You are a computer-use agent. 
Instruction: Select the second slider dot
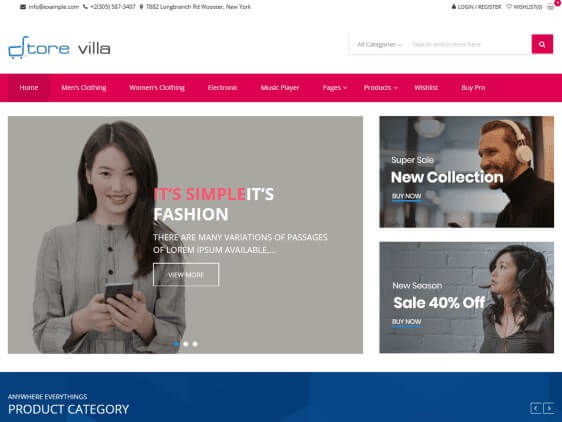pyautogui.click(x=186, y=344)
